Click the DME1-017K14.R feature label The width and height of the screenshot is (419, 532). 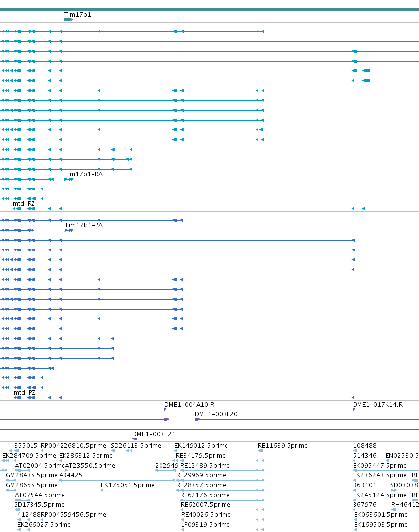[378, 405]
